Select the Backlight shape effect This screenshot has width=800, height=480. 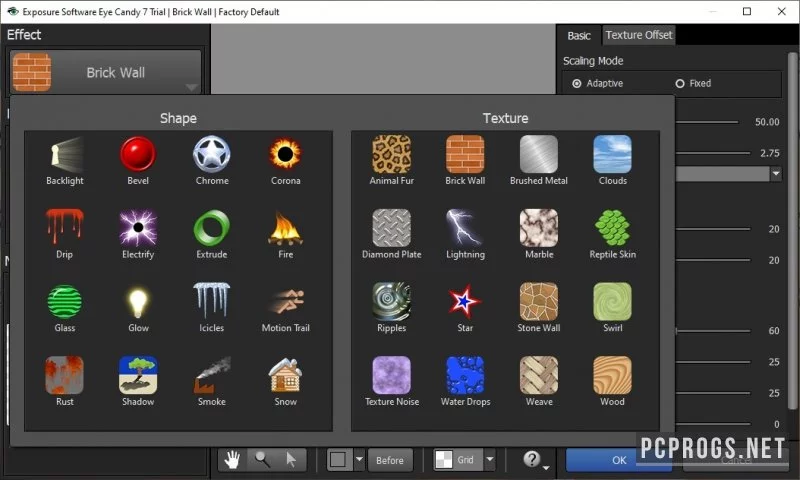point(65,155)
